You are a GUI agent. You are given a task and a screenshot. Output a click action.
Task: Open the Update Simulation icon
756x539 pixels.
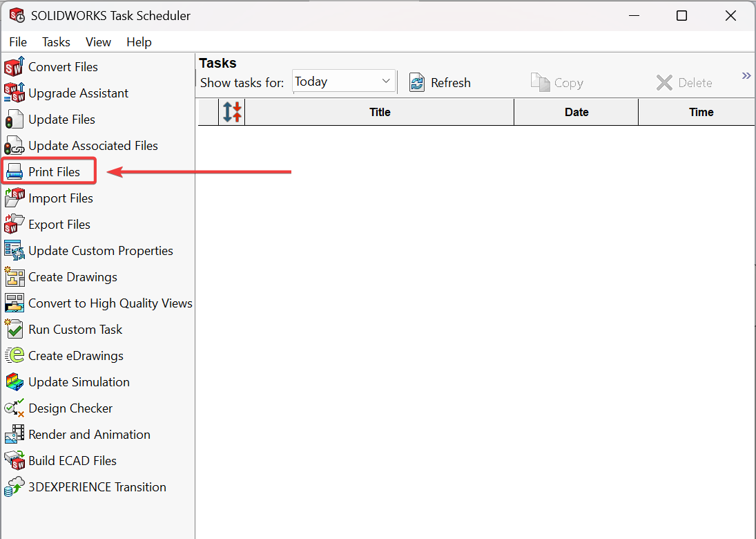14,381
